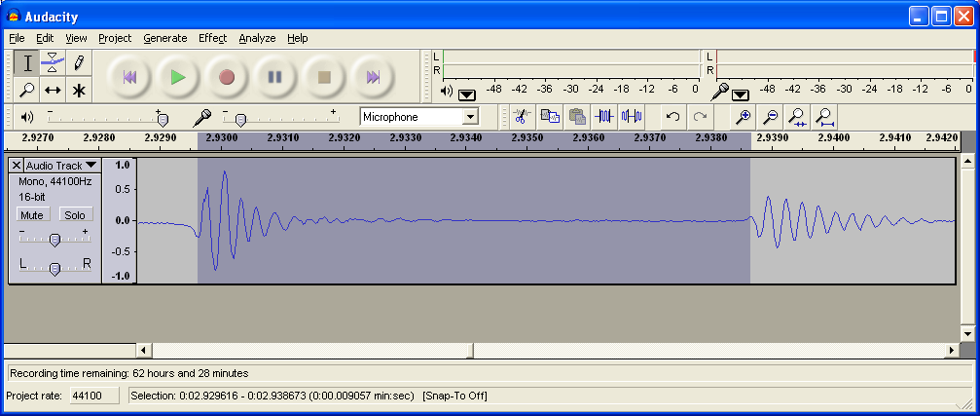Select the Multi-tool asterisk
Viewport: 980px width, 416px height.
point(78,90)
